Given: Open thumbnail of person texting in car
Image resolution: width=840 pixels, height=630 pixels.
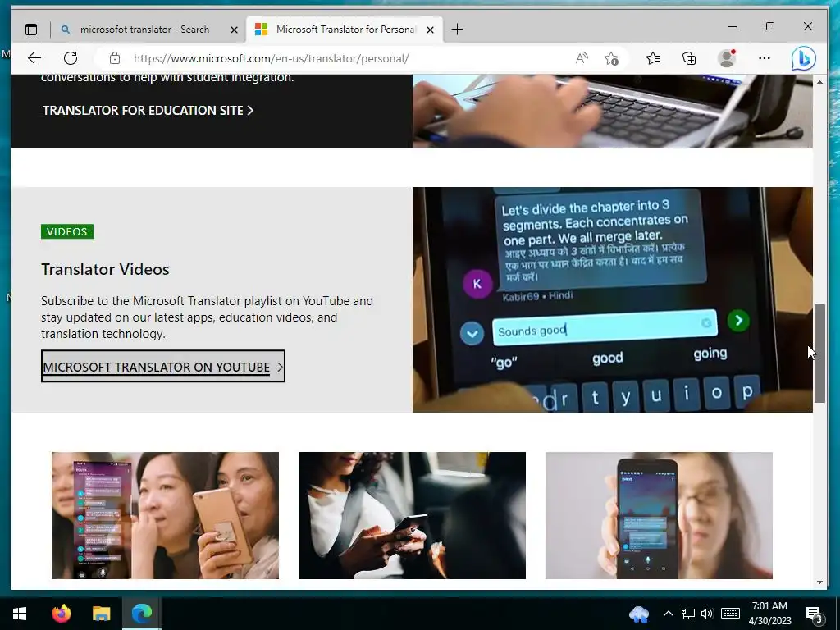Looking at the screenshot, I should [412, 515].
